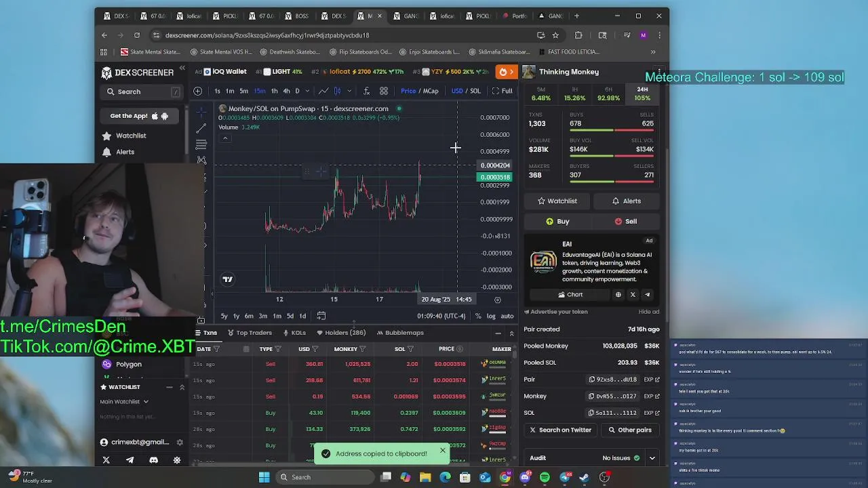Click the green Buy button
Image resolution: width=868 pixels, height=488 pixels.
point(557,222)
